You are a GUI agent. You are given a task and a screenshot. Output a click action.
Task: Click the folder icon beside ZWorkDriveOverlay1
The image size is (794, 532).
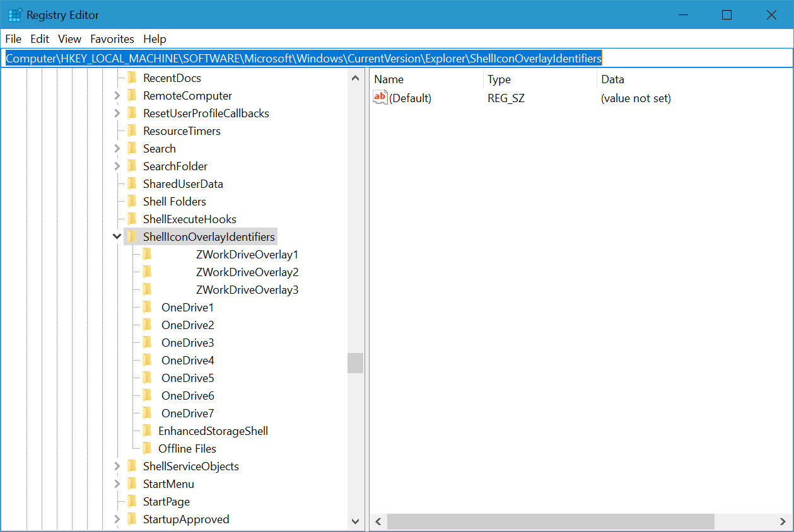(x=147, y=254)
